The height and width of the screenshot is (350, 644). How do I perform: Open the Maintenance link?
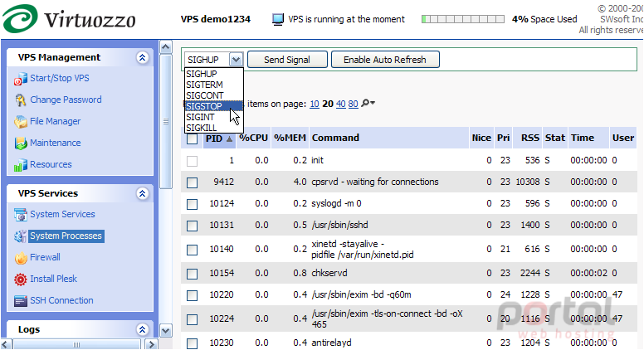coord(56,143)
